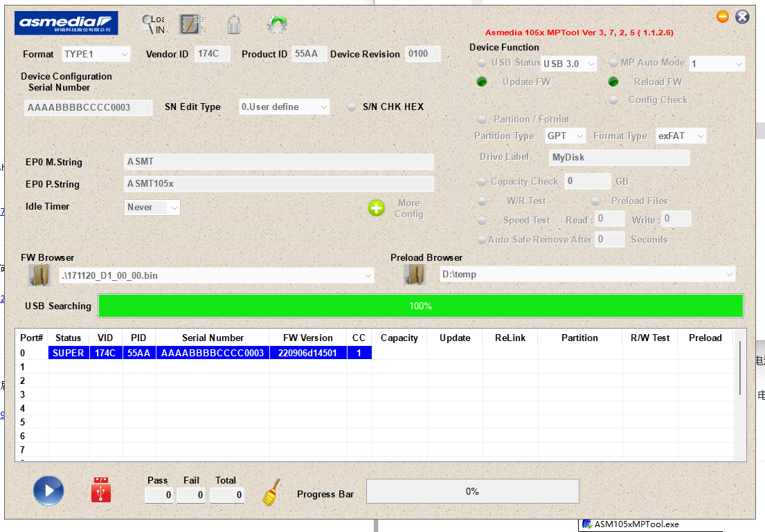The image size is (765, 532).
Task: Click the Speed Test Read value field
Action: pos(610,219)
